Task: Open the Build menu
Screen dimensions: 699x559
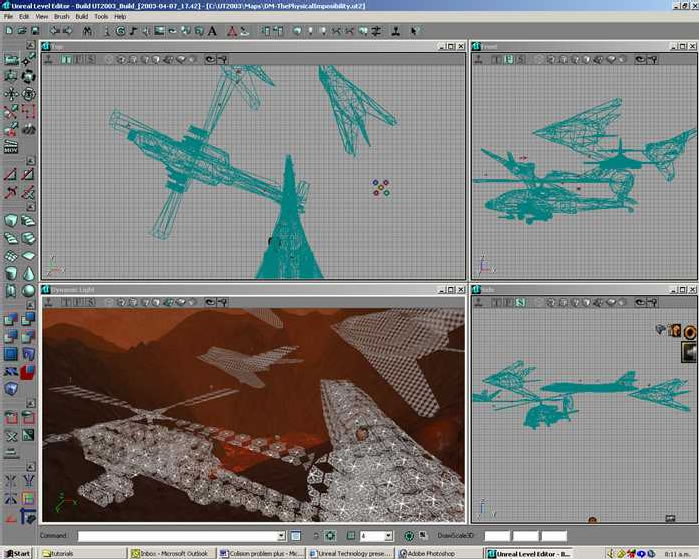Action: click(x=82, y=17)
